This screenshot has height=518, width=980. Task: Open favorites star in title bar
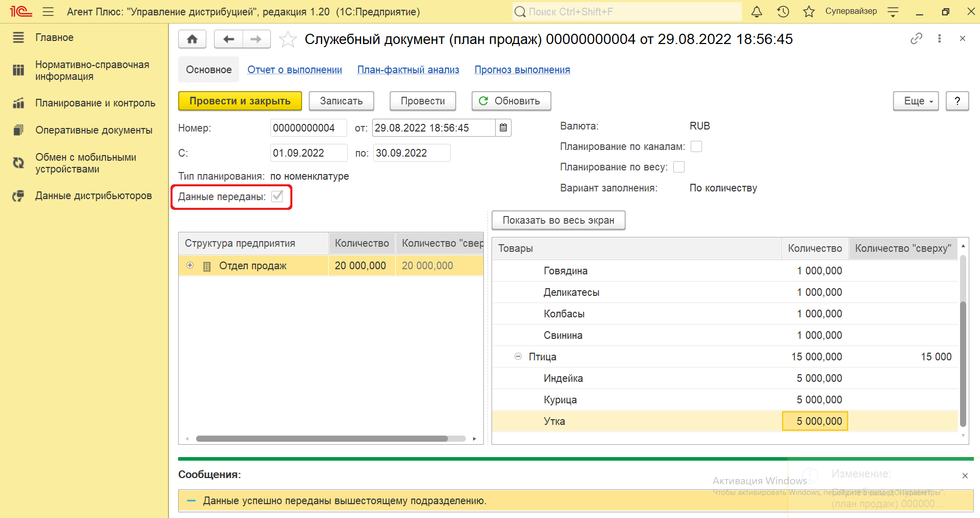point(809,11)
